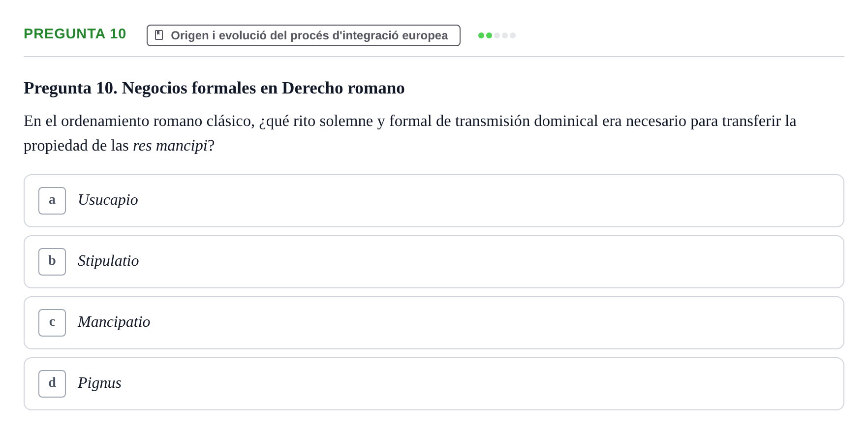
Task: Click the first green difficulty dot
Action: pyautogui.click(x=481, y=35)
